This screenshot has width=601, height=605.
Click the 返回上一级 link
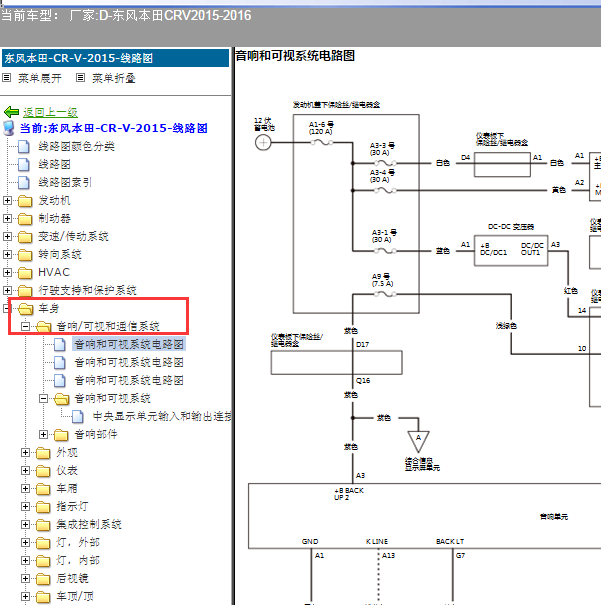pos(50,112)
